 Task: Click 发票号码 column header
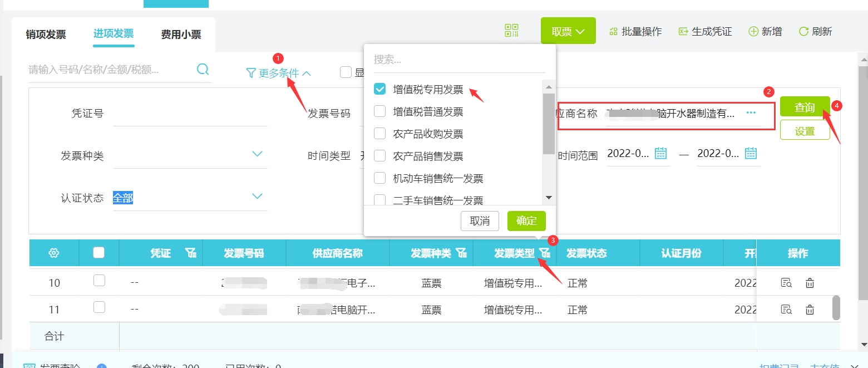pyautogui.click(x=244, y=253)
